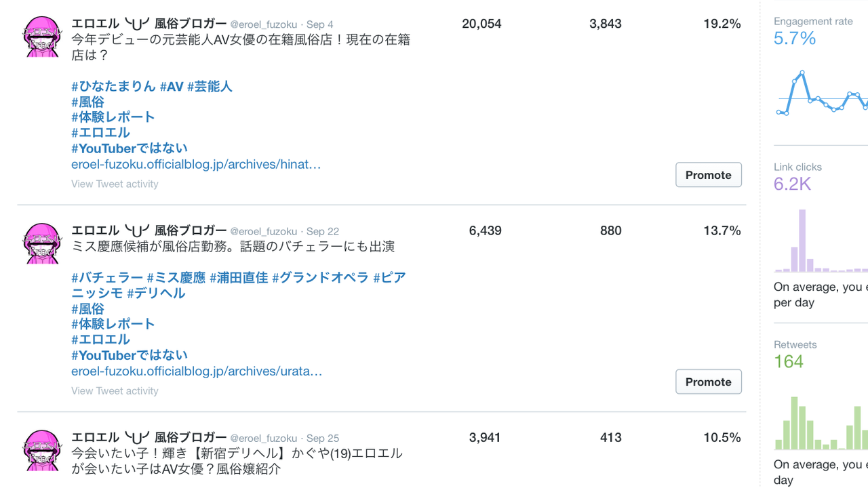Click the pink avatar of the Sep 25 tweet
Image resolution: width=868 pixels, height=488 pixels.
(x=43, y=450)
